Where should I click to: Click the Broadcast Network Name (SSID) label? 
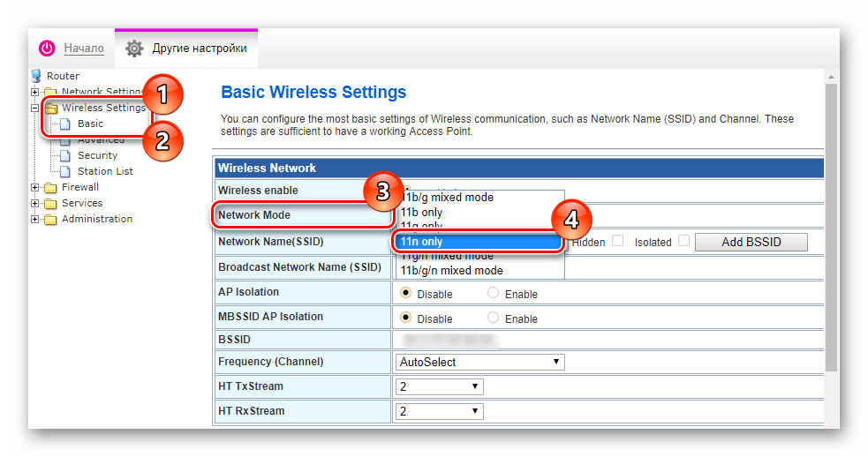click(299, 267)
